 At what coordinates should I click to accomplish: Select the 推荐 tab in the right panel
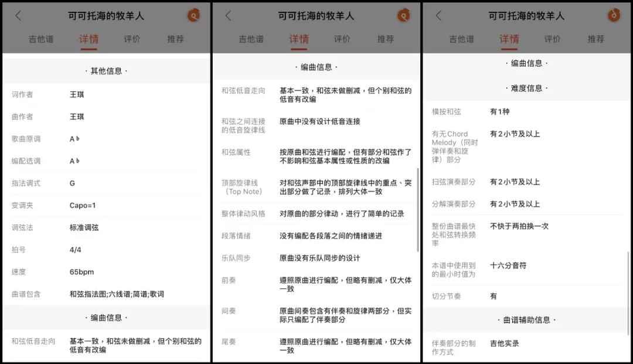[x=596, y=40]
